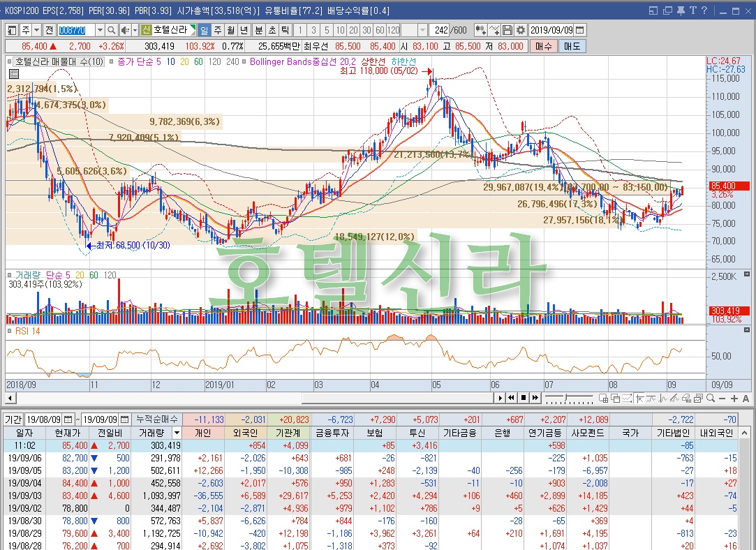
Task: Open help question mark icon
Action: click(x=704, y=10)
